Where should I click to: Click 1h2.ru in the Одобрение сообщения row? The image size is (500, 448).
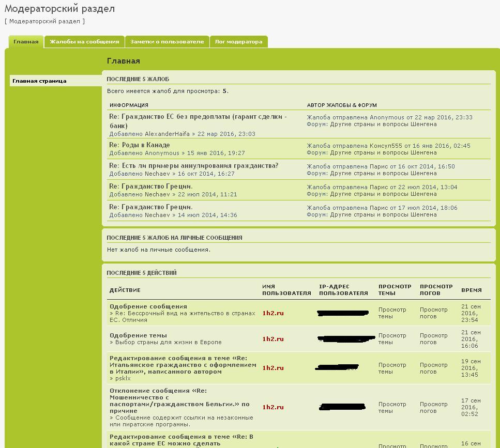coord(273,313)
